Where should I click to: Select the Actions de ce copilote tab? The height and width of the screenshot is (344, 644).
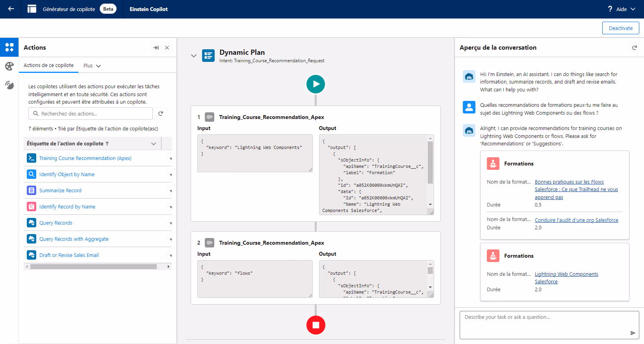[48, 65]
